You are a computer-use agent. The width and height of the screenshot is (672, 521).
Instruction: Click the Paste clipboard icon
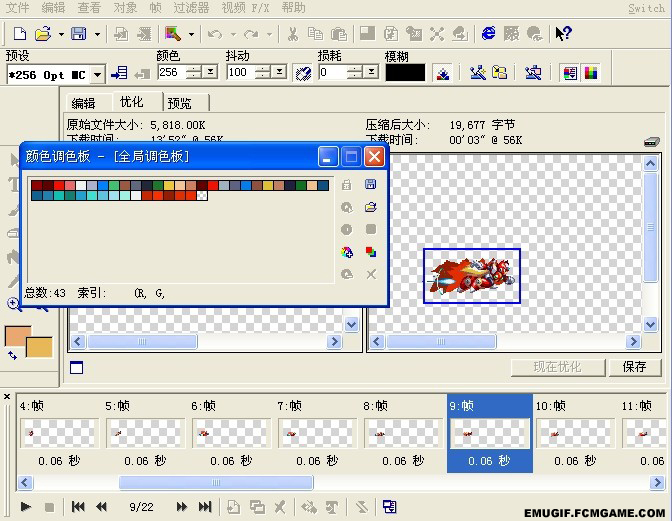tap(339, 34)
